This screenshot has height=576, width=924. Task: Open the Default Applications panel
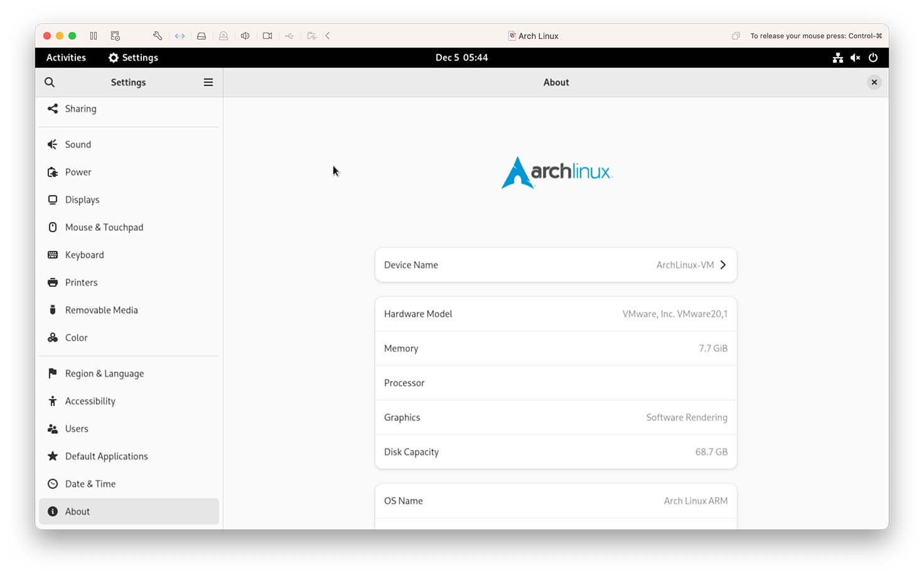(129, 456)
